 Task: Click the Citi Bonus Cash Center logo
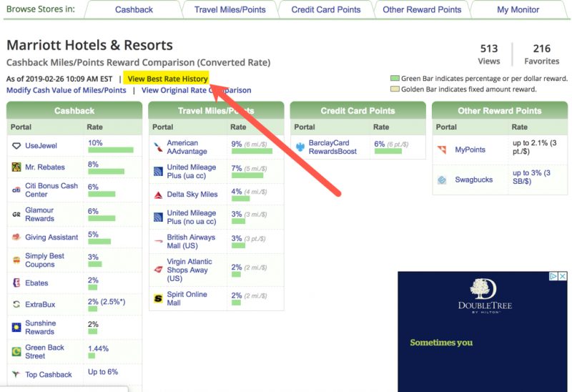point(16,190)
